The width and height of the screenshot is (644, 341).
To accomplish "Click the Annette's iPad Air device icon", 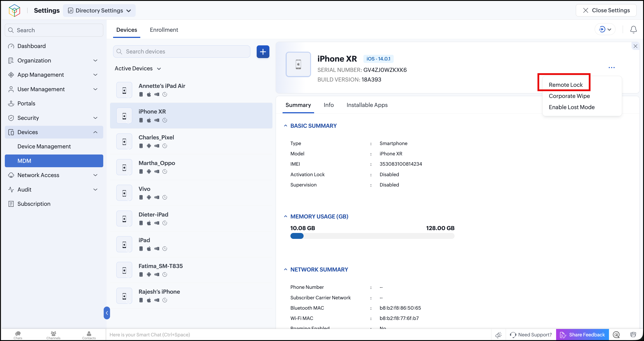I will [x=124, y=90].
